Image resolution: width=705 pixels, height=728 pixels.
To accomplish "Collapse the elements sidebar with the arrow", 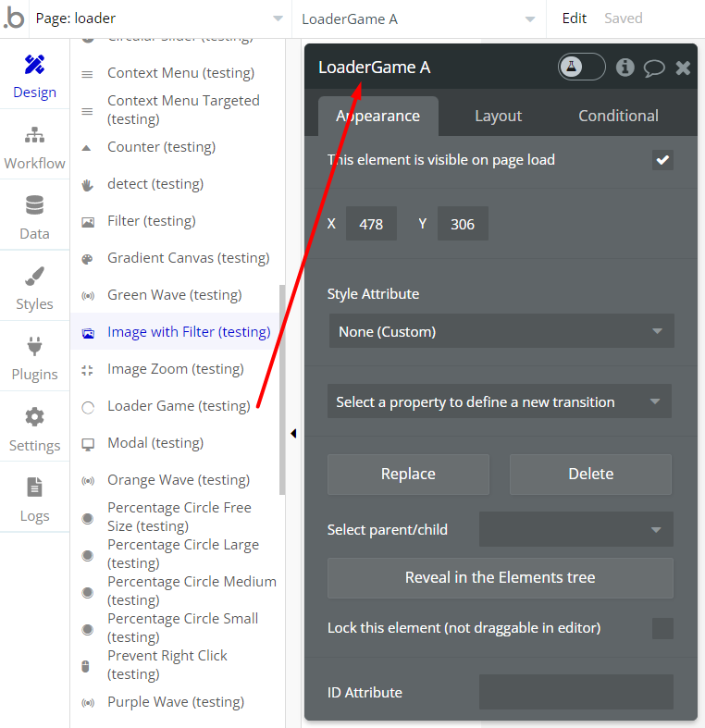I will 293,433.
